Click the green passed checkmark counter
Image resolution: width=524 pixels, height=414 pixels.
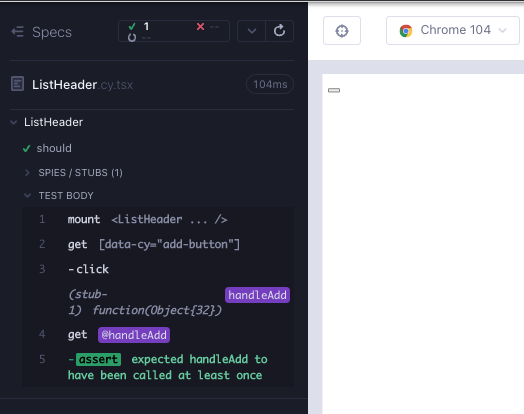[x=132, y=26]
